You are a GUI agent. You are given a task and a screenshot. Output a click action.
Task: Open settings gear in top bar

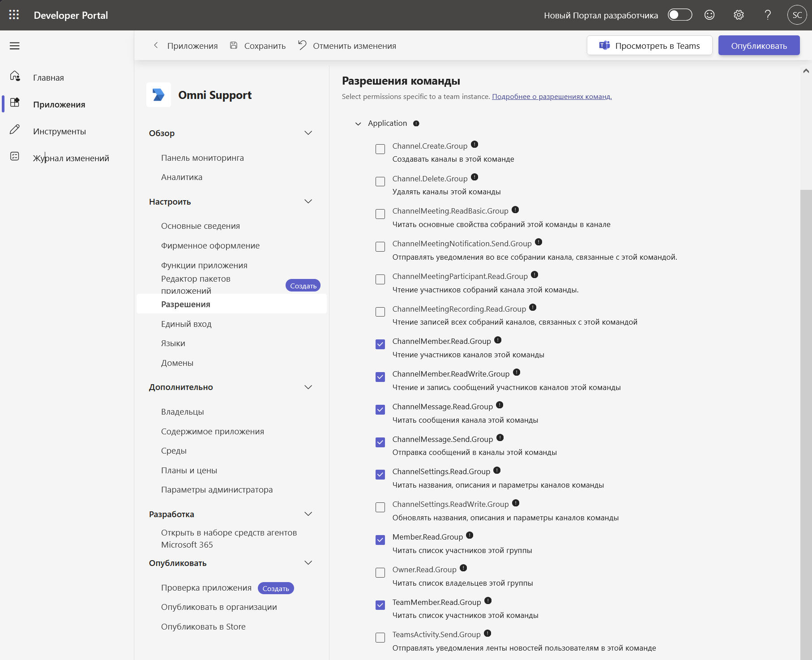coord(739,15)
